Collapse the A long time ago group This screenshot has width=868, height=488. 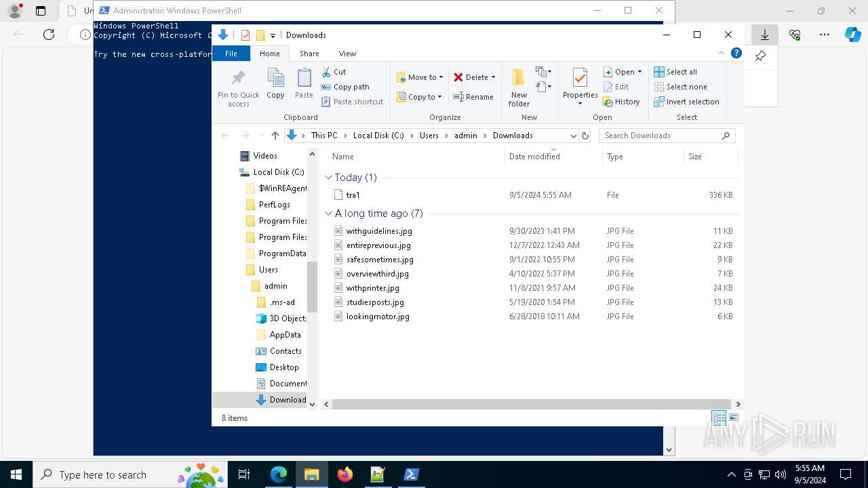coord(328,213)
